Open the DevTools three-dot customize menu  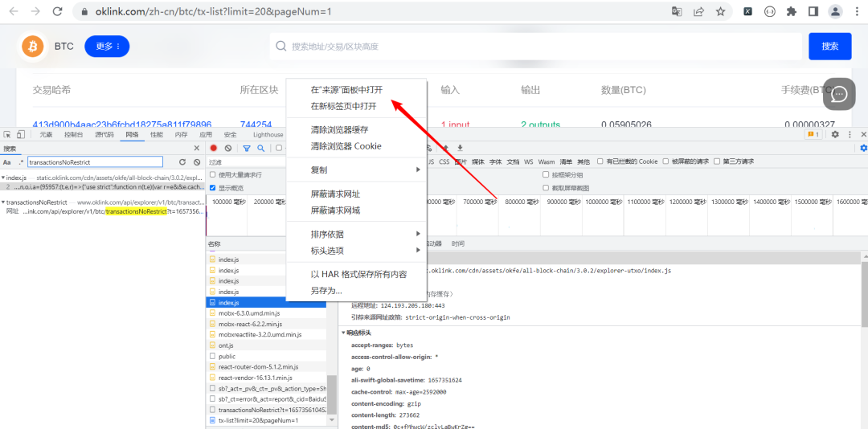click(x=851, y=134)
